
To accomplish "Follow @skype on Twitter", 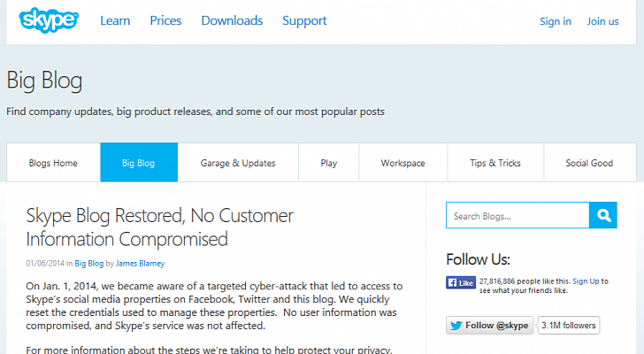I will pos(489,325).
